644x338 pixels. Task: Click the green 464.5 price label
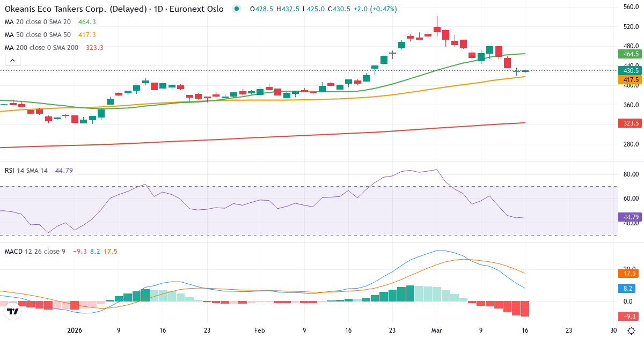coord(630,54)
